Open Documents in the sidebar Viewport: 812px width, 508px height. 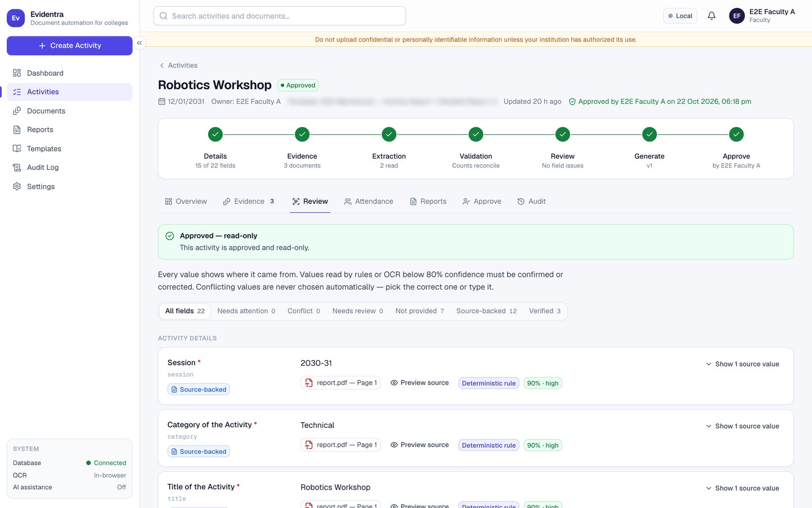click(x=69, y=111)
